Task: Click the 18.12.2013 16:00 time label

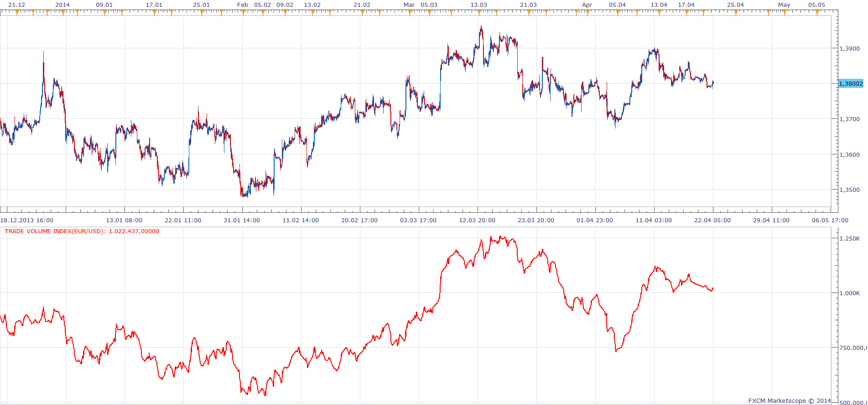Action: (27, 220)
